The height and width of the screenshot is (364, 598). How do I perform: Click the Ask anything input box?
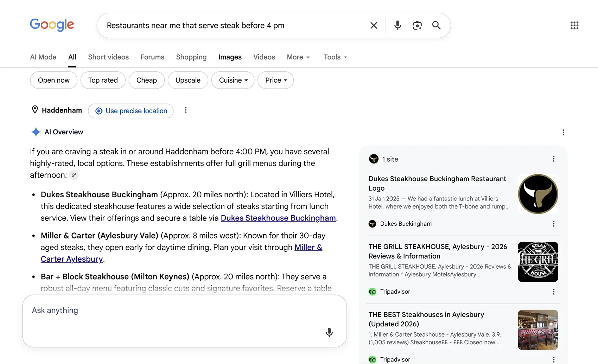coord(185,321)
